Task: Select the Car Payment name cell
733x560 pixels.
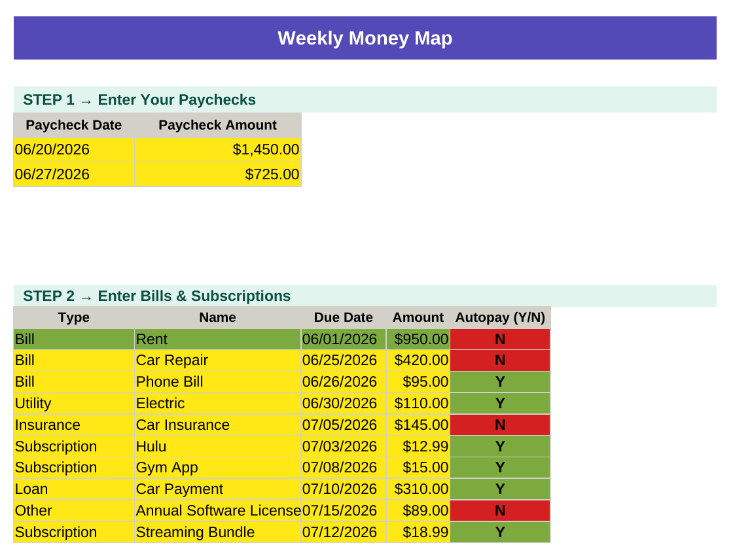Action: click(x=218, y=489)
